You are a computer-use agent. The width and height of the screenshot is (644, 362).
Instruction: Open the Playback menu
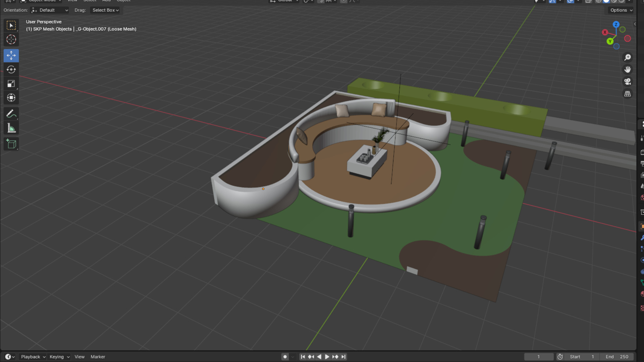tap(33, 357)
